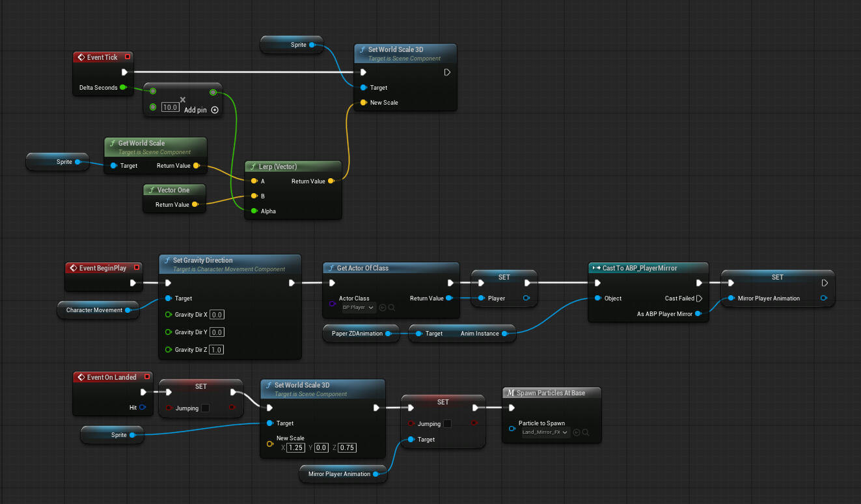The height and width of the screenshot is (504, 861).
Task: Click the magnifying glass beside BP Player selector
Action: [x=391, y=308]
